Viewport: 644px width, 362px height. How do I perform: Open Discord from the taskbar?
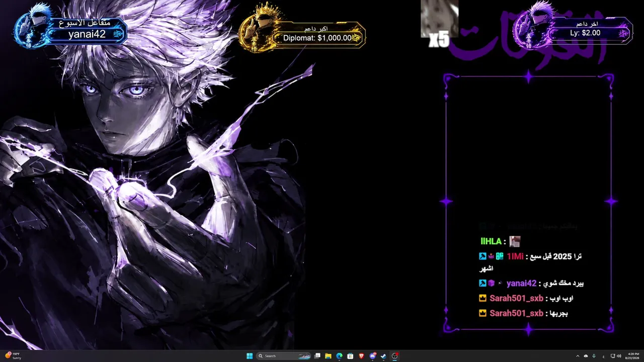coord(372,356)
